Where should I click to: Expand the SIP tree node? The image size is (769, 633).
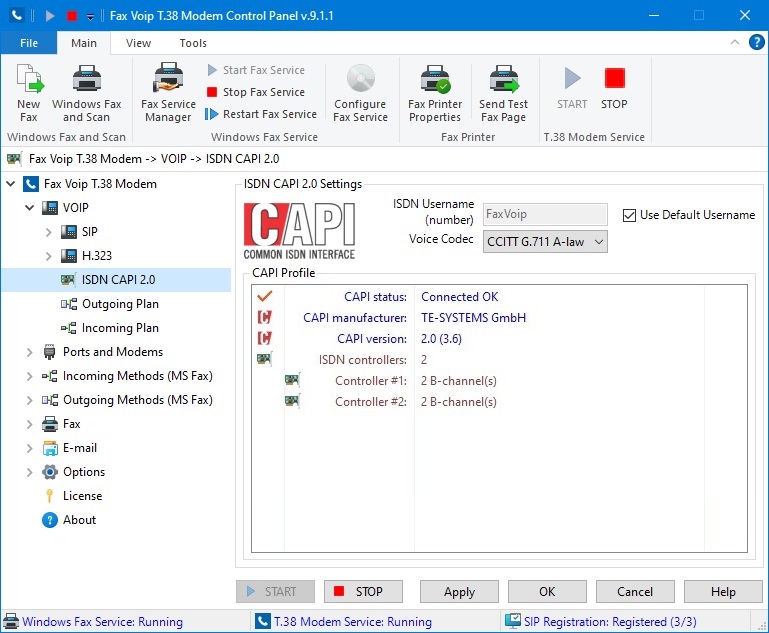pyautogui.click(x=49, y=232)
